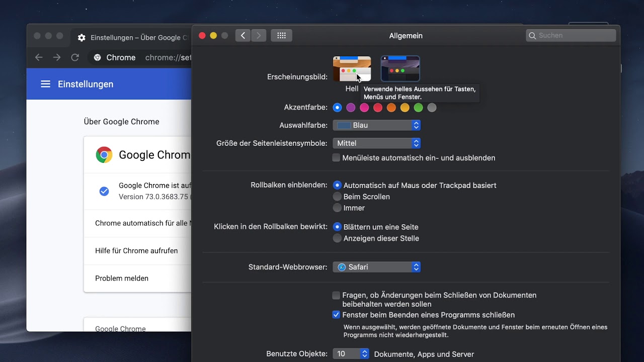Viewport: 644px width, 362px height.
Task: Select Anzeigen dieser Stelle
Action: (x=337, y=238)
